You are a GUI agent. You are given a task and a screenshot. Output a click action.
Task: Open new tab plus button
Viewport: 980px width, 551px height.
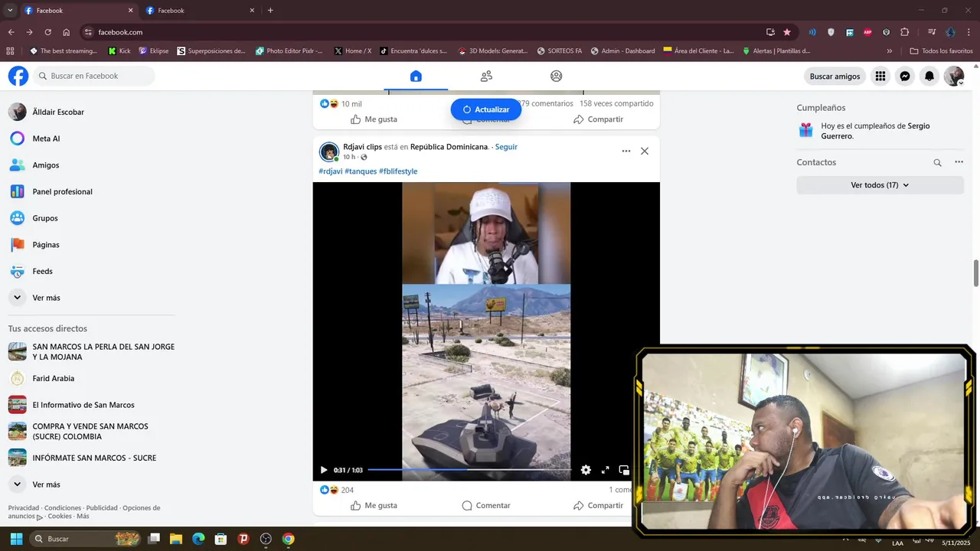click(x=270, y=11)
